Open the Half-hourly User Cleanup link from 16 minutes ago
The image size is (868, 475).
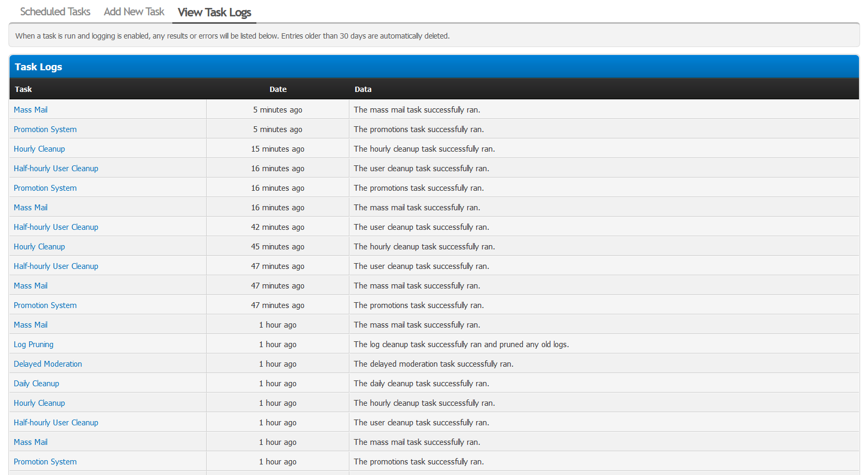56,169
